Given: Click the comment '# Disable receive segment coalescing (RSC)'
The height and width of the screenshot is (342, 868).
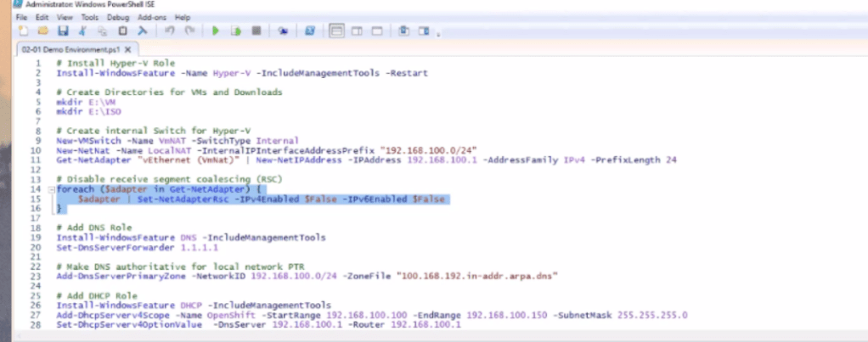Looking at the screenshot, I should (169, 180).
